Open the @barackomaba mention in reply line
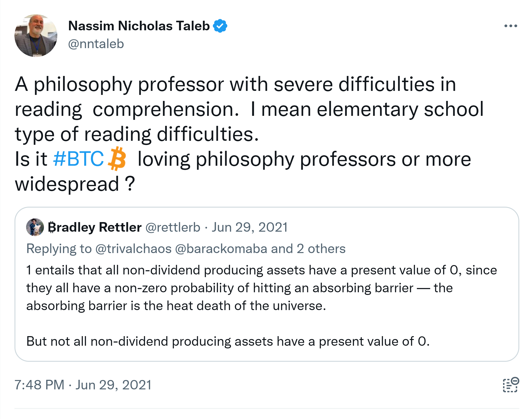 point(221,249)
